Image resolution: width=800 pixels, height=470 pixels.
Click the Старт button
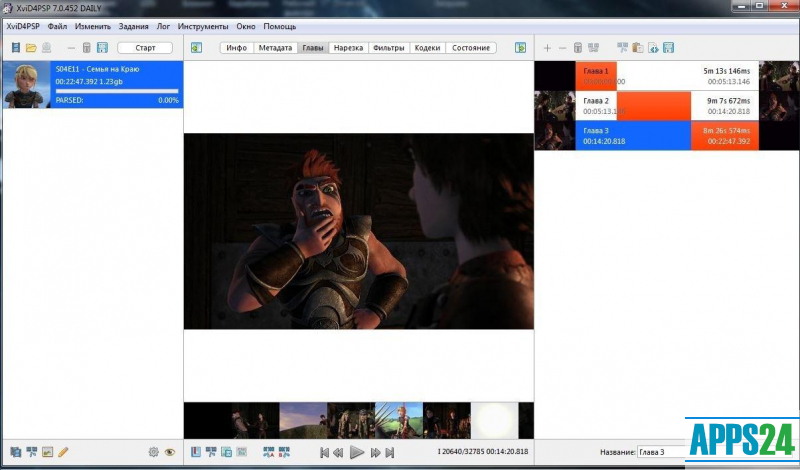(x=145, y=47)
